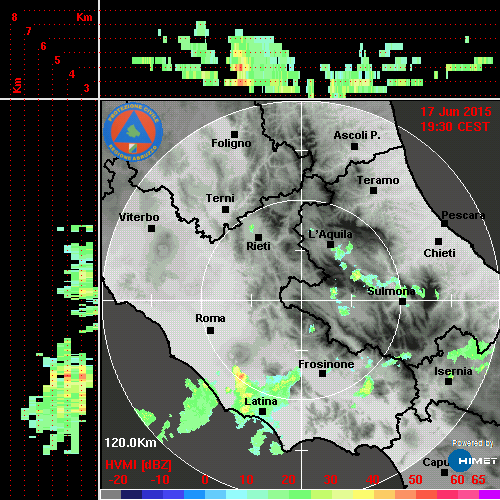Click the 'Teramo' map label
Screen dimensions: 500x500
(x=378, y=180)
